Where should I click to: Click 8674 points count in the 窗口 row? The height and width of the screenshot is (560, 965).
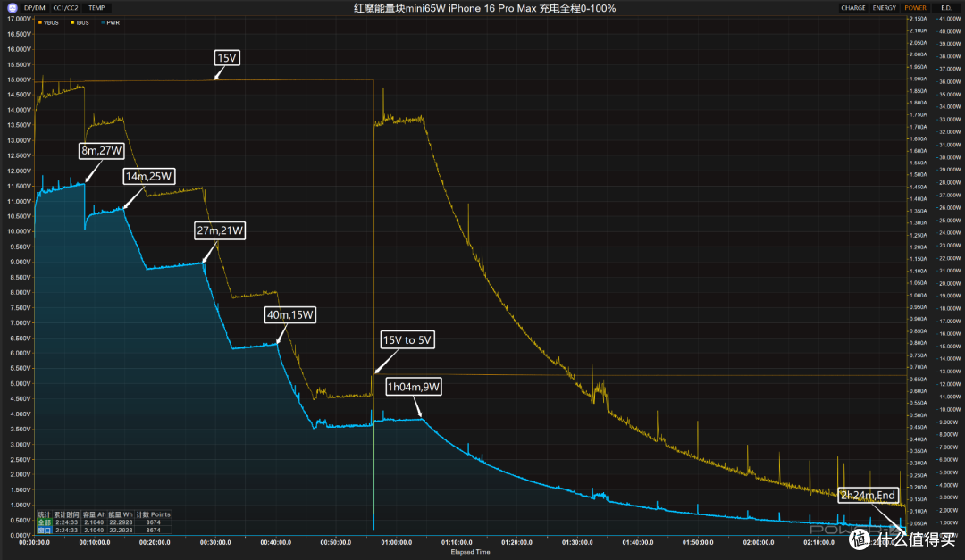(x=154, y=530)
